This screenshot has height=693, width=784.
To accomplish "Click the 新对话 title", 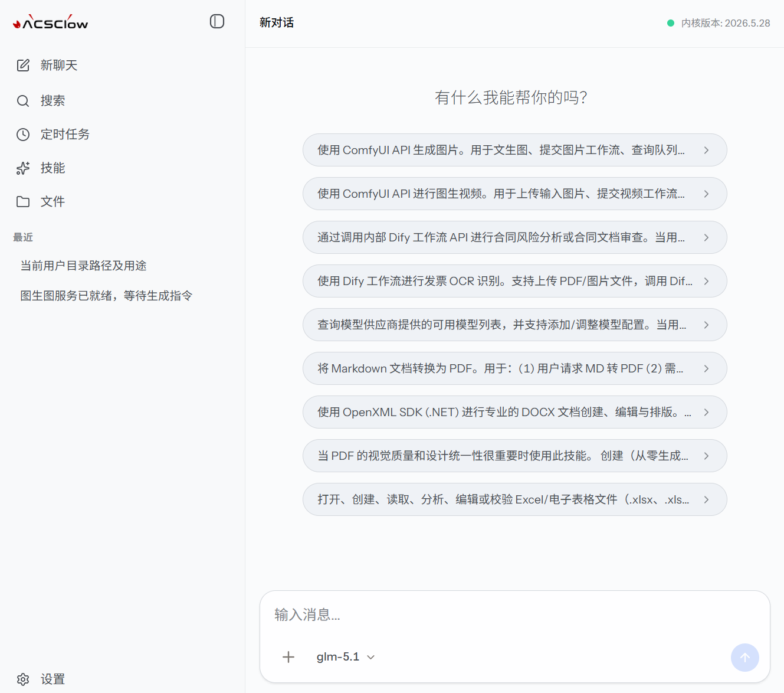I will click(277, 22).
